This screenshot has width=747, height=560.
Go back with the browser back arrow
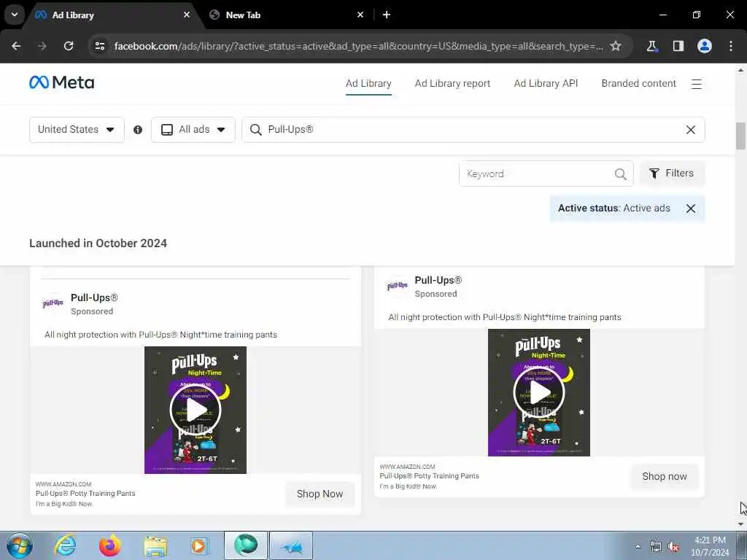pos(16,46)
